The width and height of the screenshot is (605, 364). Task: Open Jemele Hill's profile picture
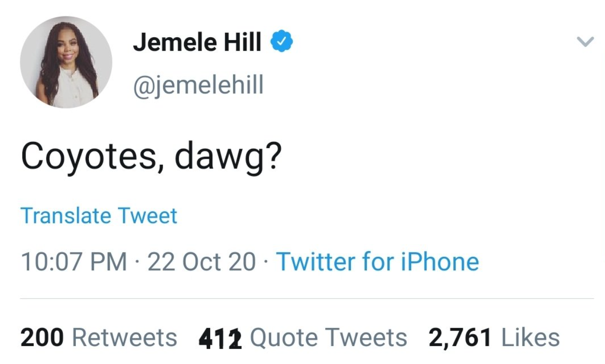pos(66,62)
